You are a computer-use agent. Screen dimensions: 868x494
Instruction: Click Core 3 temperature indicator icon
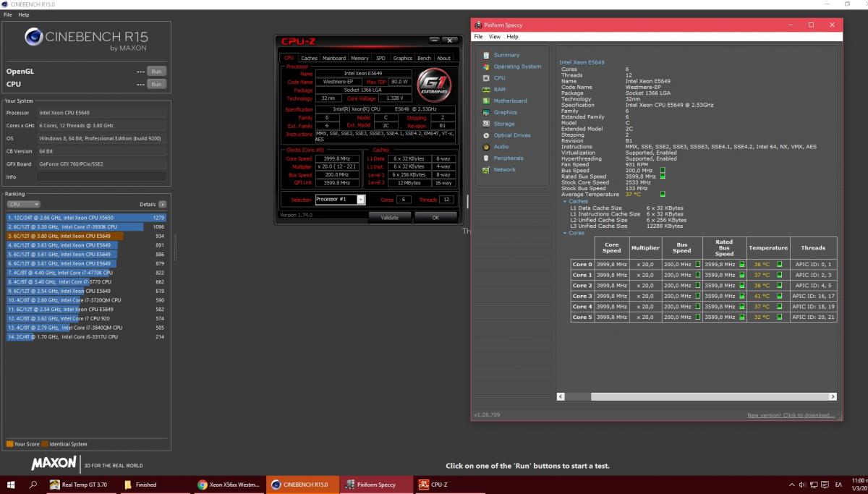pyautogui.click(x=780, y=296)
